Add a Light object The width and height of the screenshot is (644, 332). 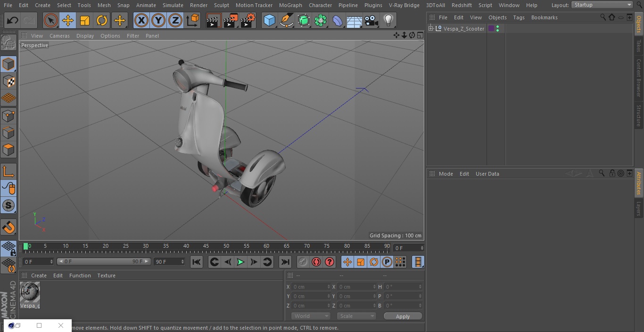[388, 20]
